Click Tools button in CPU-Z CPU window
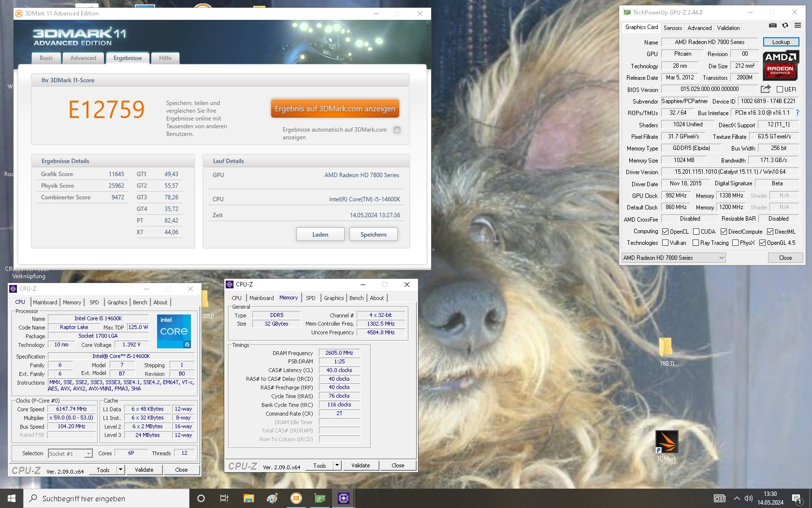 103,470
